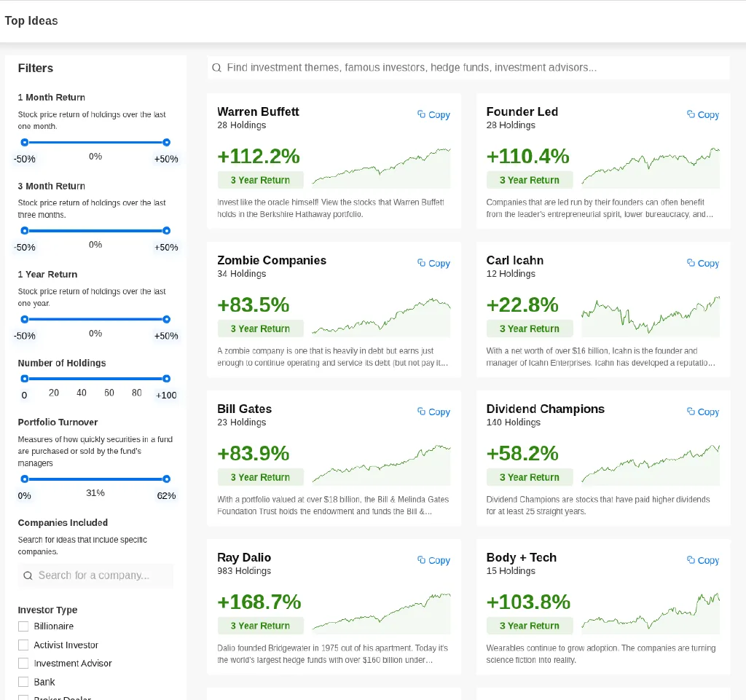Screen dimensions: 746x700
Task: Open the Zombie Companies idea title
Action: click(x=272, y=260)
